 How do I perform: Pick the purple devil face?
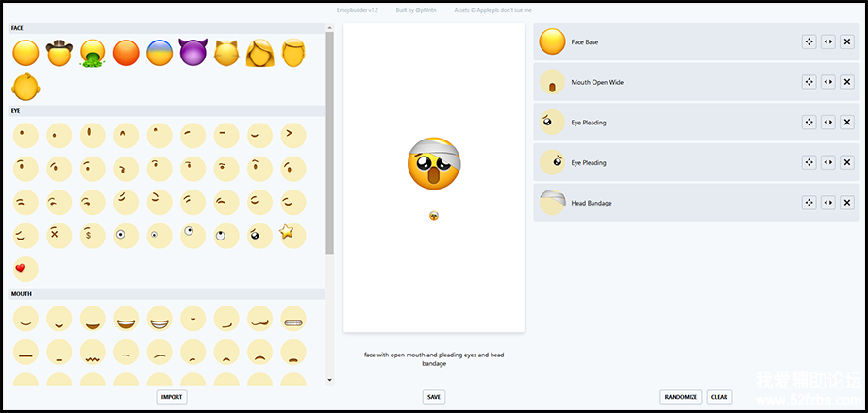(193, 52)
